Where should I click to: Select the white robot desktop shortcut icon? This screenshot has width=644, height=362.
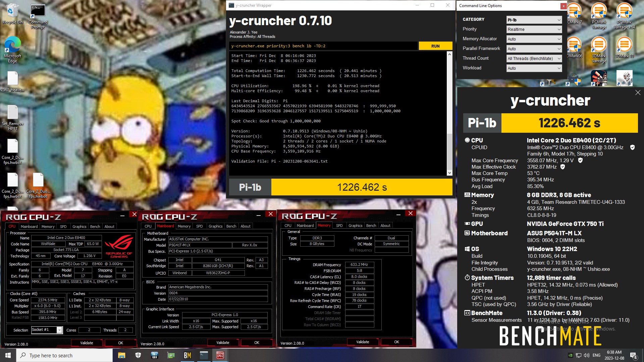624,78
